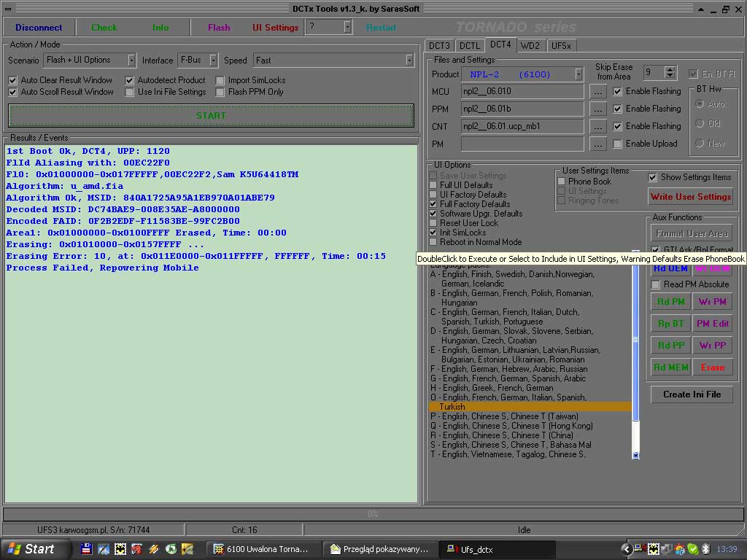This screenshot has width=747, height=560.
Task: Toggle MCU Enable Flashing checkbox
Action: pos(617,91)
